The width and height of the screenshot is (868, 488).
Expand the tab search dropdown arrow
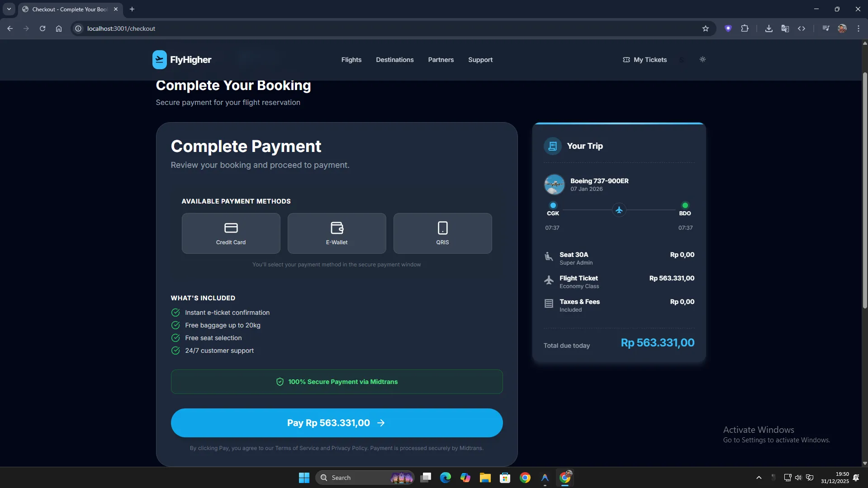point(9,9)
